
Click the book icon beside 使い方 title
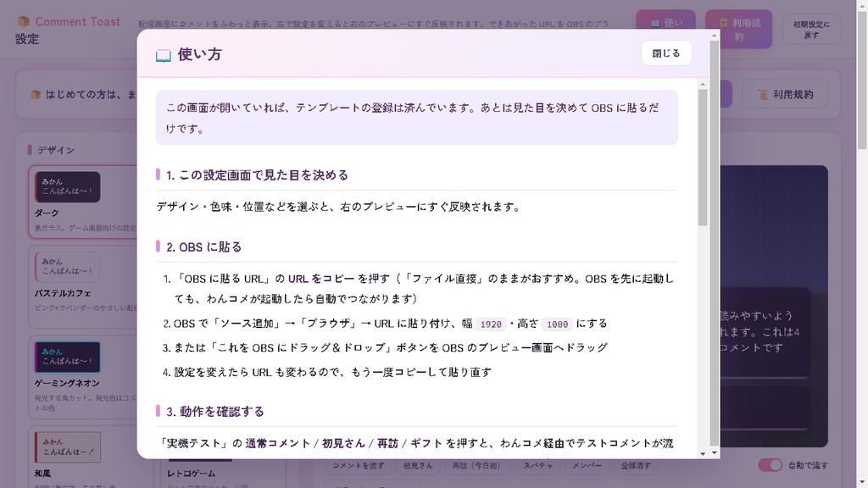[164, 55]
